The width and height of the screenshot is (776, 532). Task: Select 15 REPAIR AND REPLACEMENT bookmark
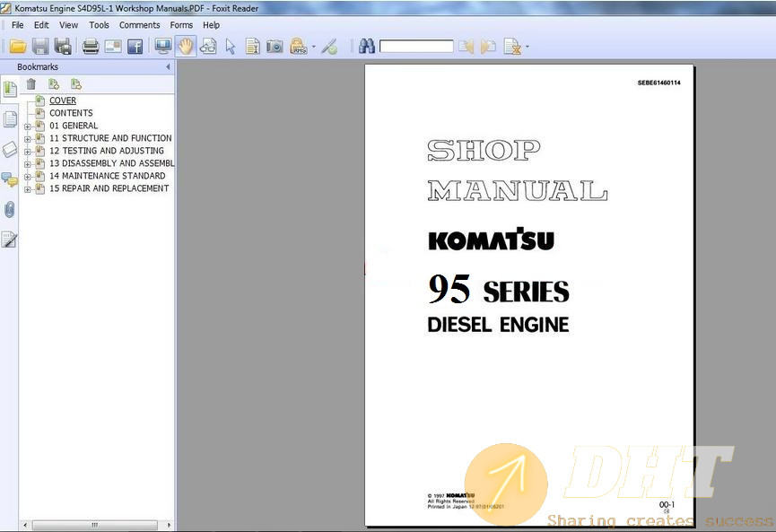tap(109, 188)
